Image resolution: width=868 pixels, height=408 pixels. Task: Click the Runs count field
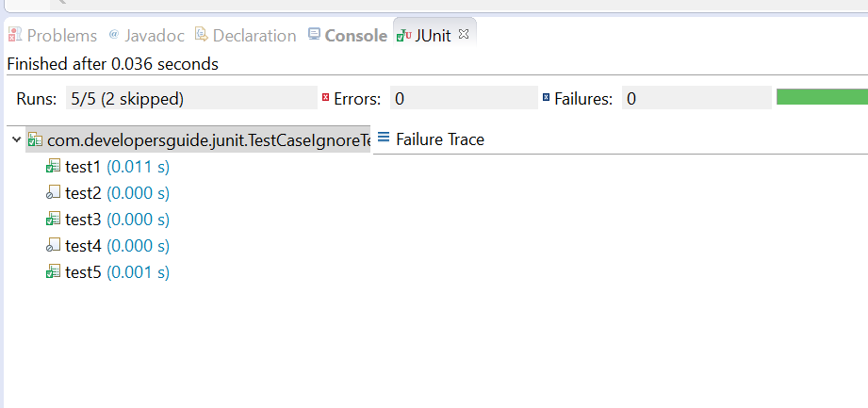(x=188, y=98)
